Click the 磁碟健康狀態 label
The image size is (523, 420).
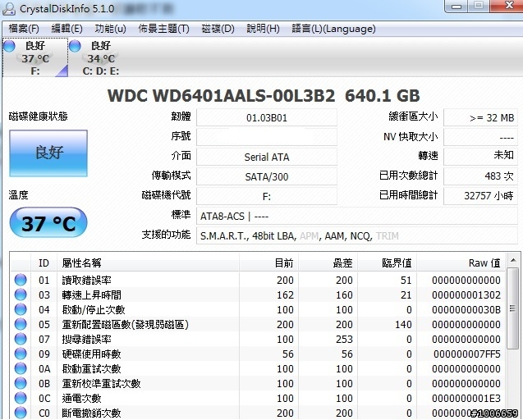[x=38, y=116]
